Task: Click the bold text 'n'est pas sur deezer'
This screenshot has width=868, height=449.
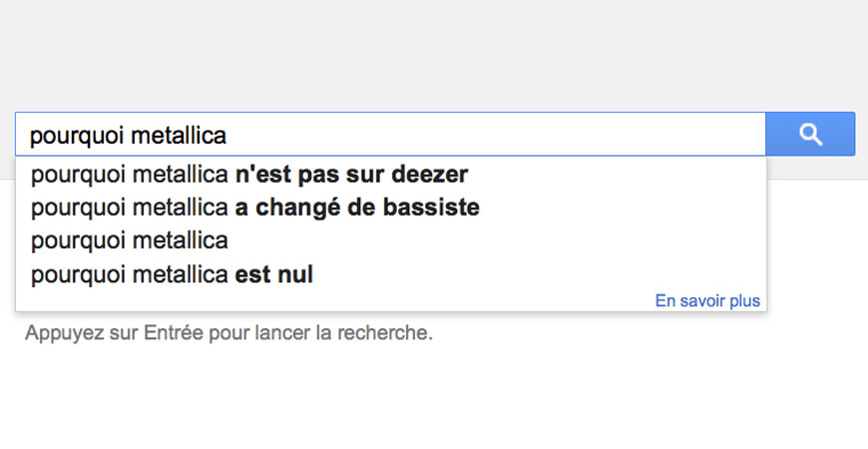Action: pos(351,175)
